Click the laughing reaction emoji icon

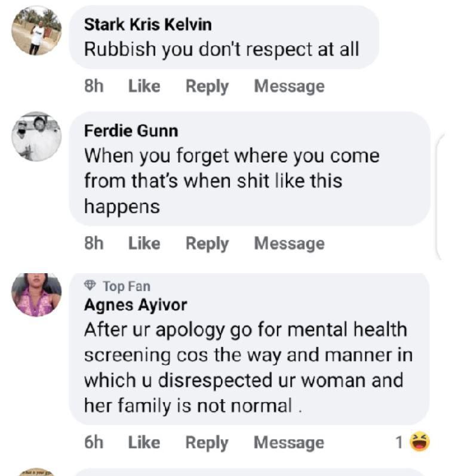[420, 442]
